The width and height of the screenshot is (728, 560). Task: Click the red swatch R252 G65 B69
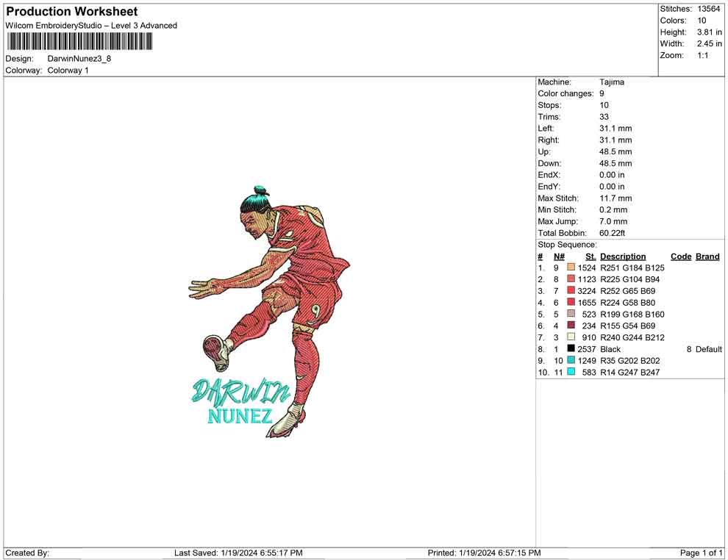click(571, 290)
